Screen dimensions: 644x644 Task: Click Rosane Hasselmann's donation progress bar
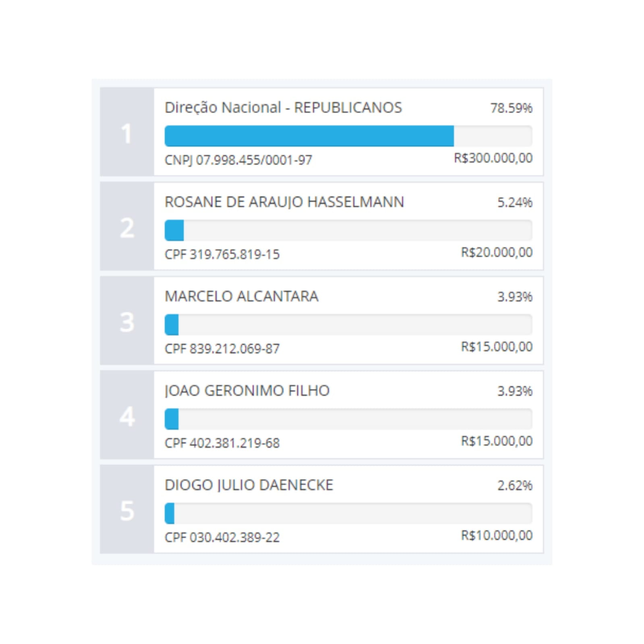pos(348,230)
